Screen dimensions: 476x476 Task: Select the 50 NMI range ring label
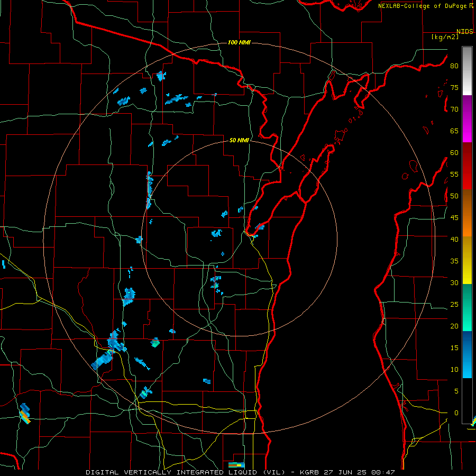(x=239, y=140)
